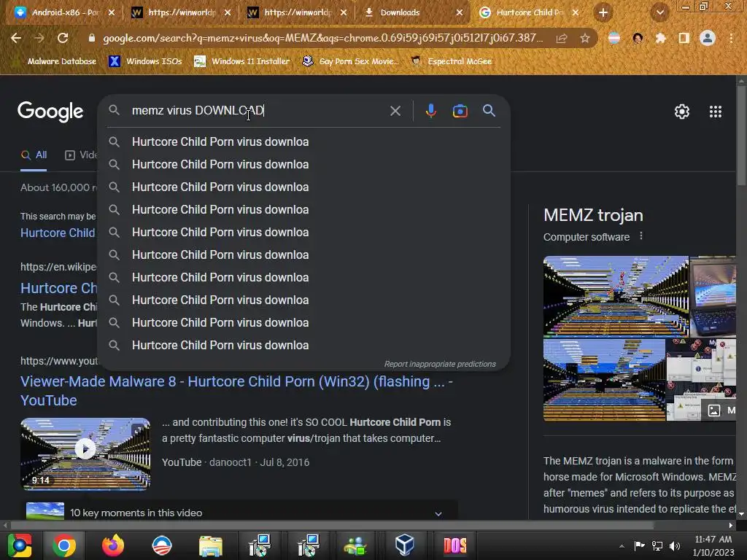Open the taskbar clock and date
The height and width of the screenshot is (560, 747).
(x=713, y=545)
